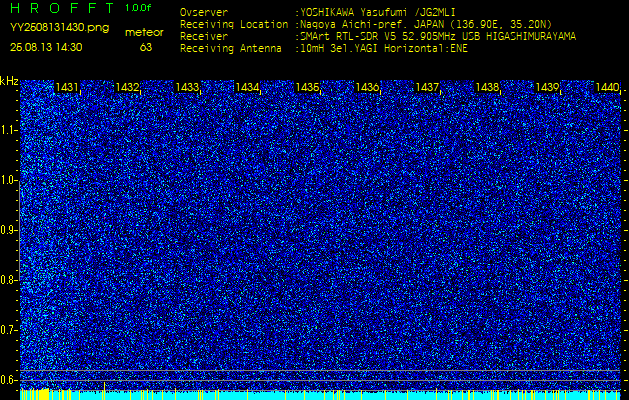629x400 pixels.
Task: Click the 1440 time marker
Action: click(607, 87)
